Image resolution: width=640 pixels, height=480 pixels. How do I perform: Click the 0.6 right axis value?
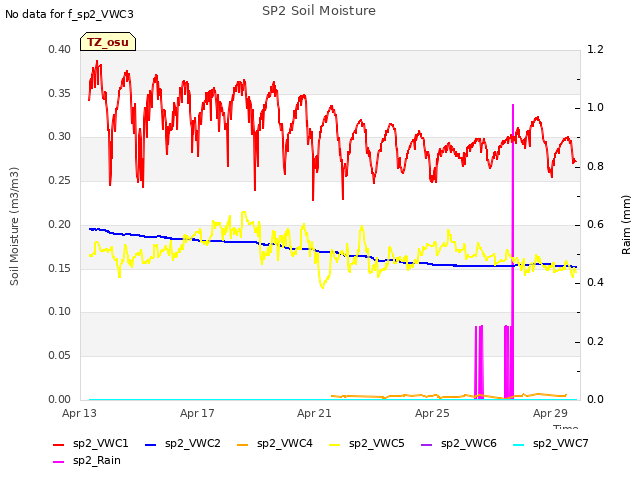click(595, 225)
